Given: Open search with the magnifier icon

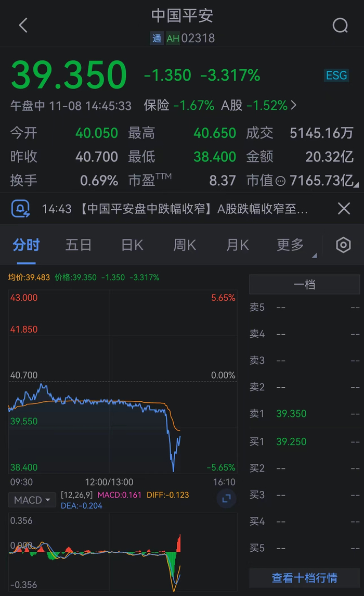Looking at the screenshot, I should pyautogui.click(x=340, y=26).
